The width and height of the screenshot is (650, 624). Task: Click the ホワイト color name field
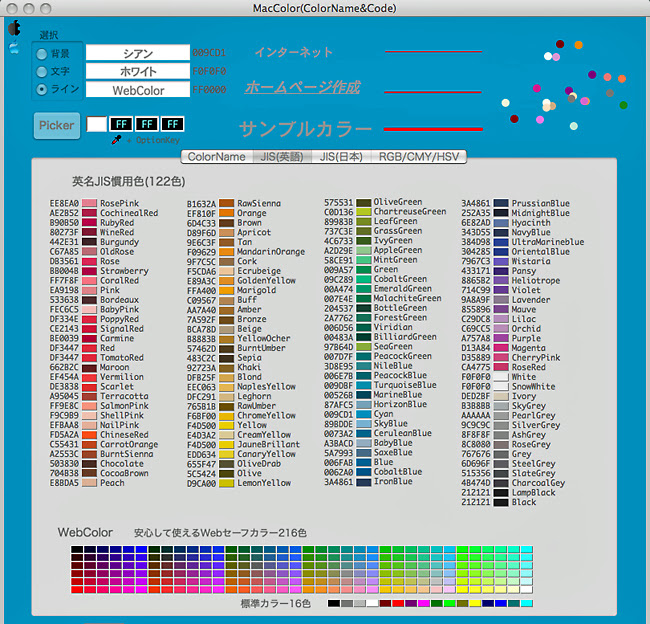[138, 71]
